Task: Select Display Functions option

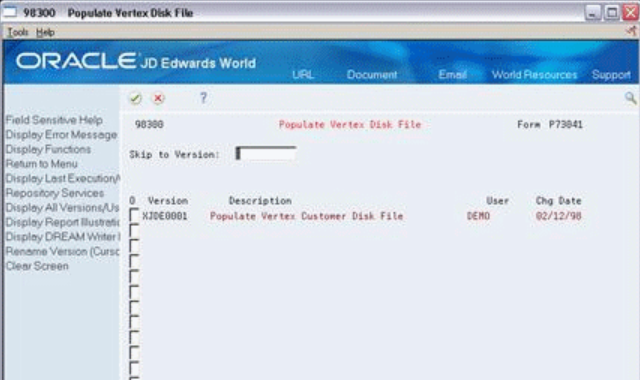Action: [48, 149]
